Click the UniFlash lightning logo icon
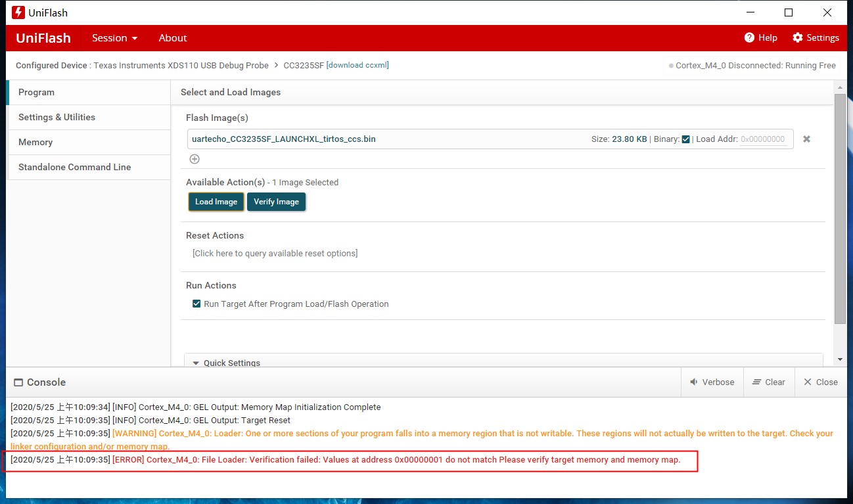 click(x=18, y=12)
